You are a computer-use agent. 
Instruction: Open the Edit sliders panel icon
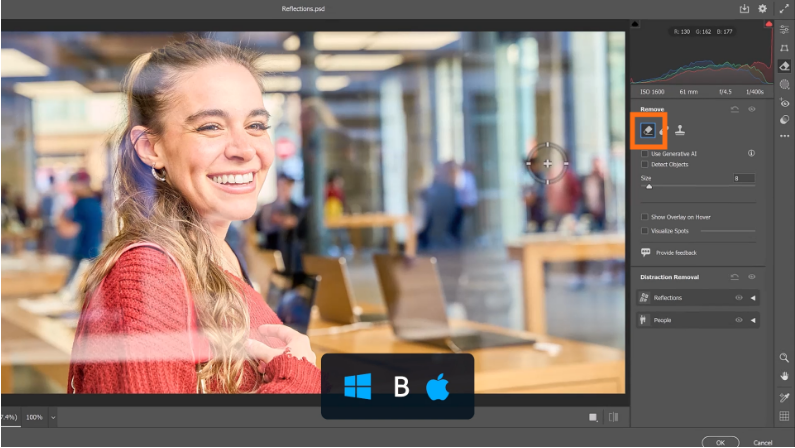784,30
